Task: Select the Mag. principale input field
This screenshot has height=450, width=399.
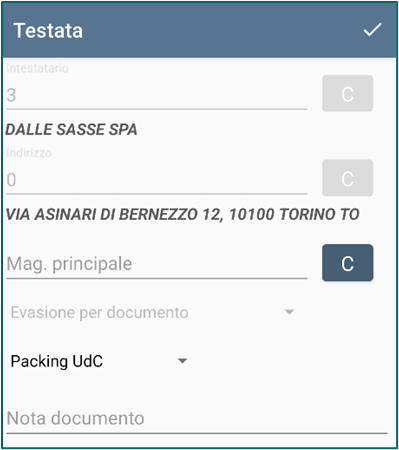Action: (157, 264)
